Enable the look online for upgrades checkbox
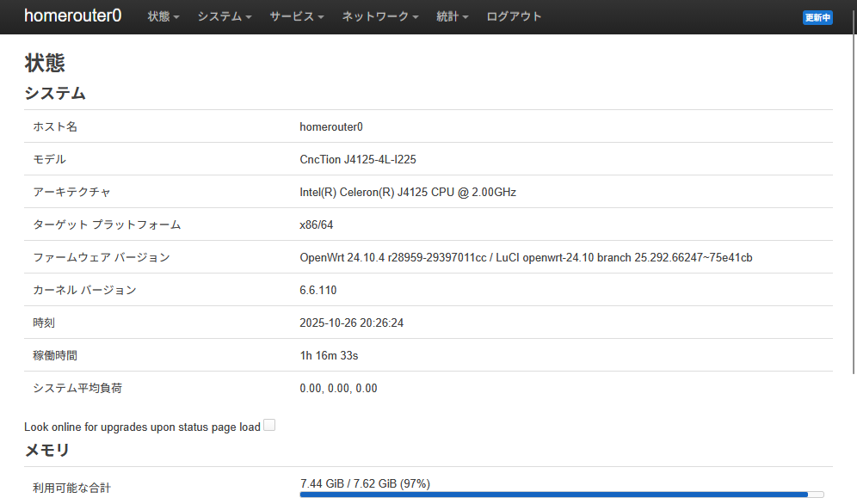This screenshot has height=504, width=857. point(269,426)
